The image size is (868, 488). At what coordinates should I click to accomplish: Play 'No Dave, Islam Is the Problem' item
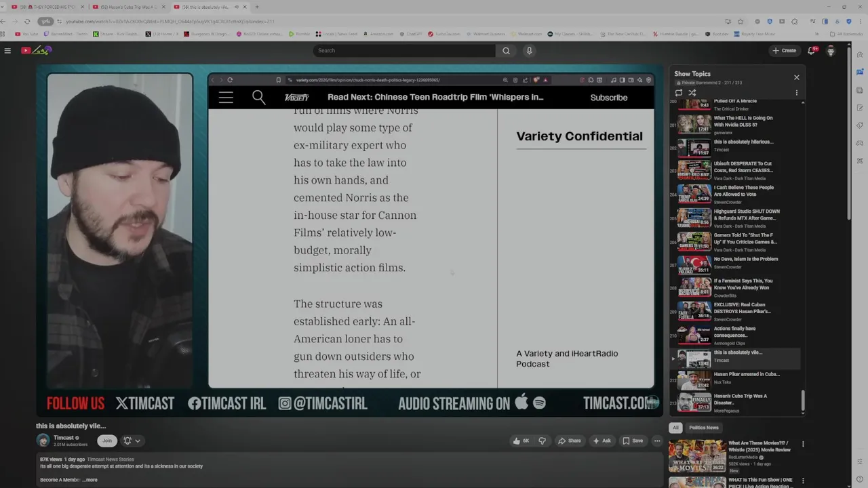coord(736,264)
